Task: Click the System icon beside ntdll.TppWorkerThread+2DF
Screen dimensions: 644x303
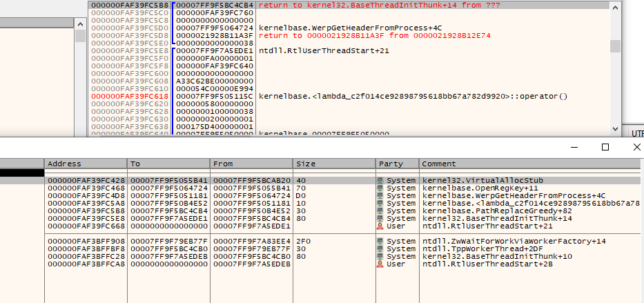Action: coord(380,248)
